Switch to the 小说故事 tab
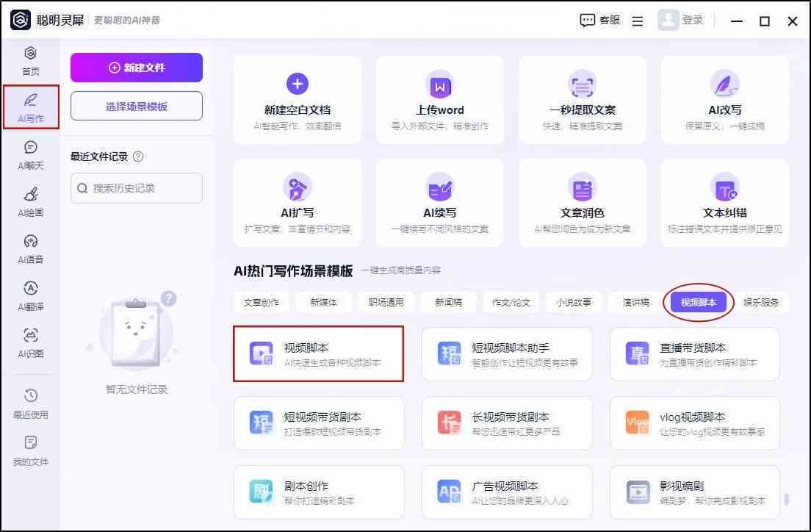The image size is (811, 532). (x=574, y=302)
